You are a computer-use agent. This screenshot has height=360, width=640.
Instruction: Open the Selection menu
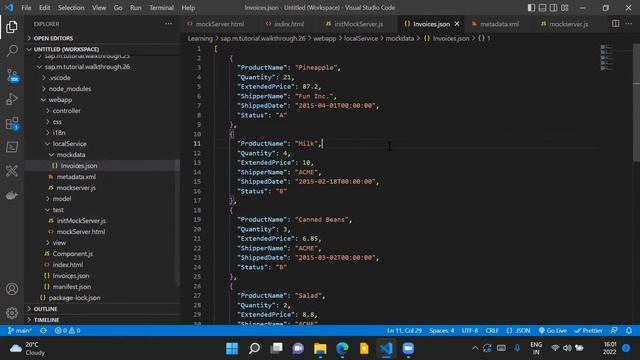[71, 8]
